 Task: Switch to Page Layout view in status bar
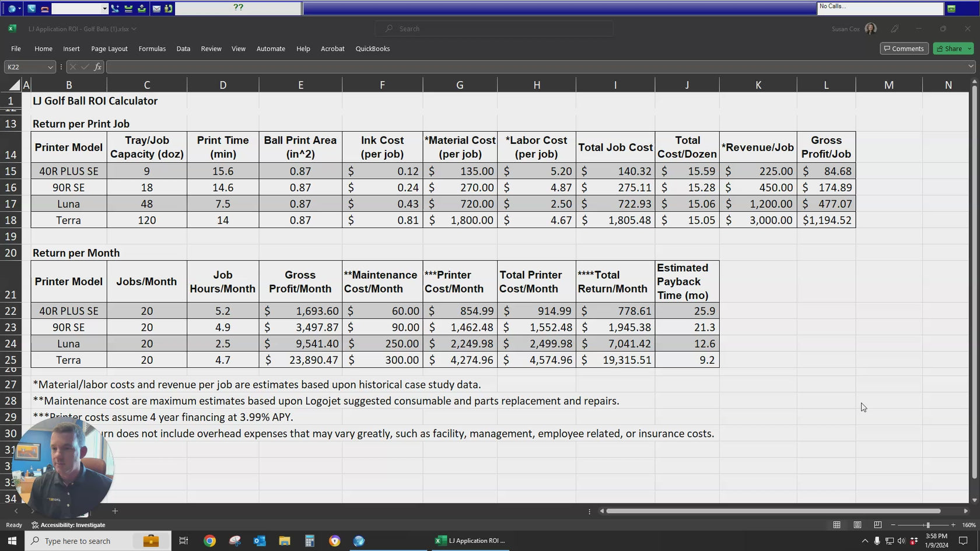click(857, 525)
